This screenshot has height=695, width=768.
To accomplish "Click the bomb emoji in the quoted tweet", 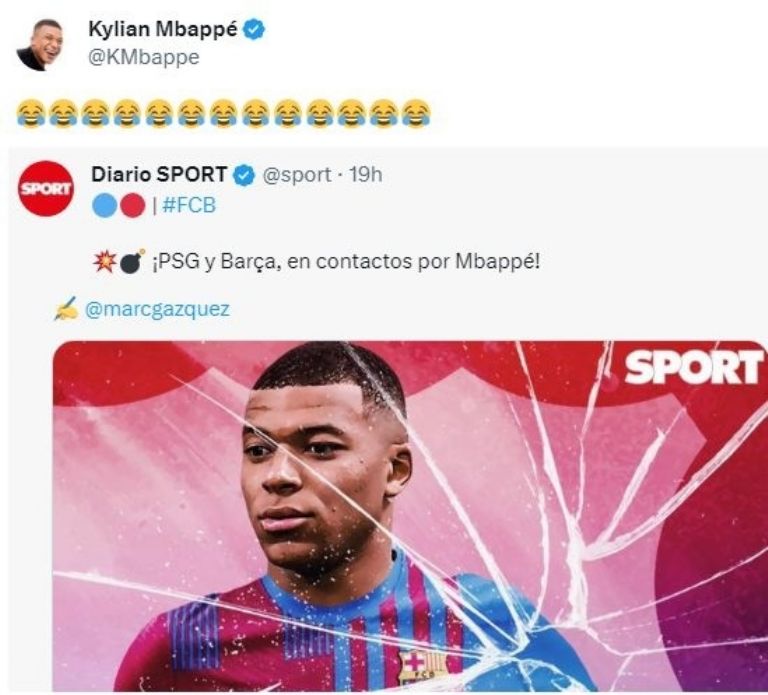I will 132,262.
